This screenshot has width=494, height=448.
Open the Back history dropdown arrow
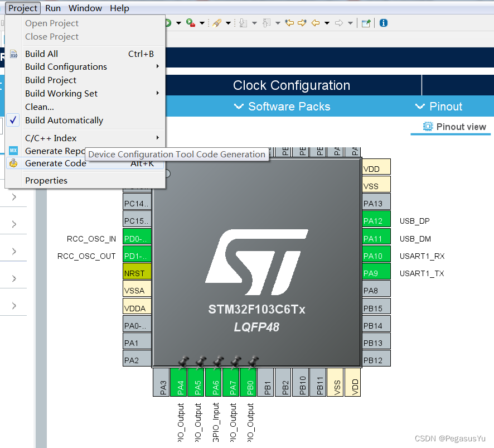point(327,23)
